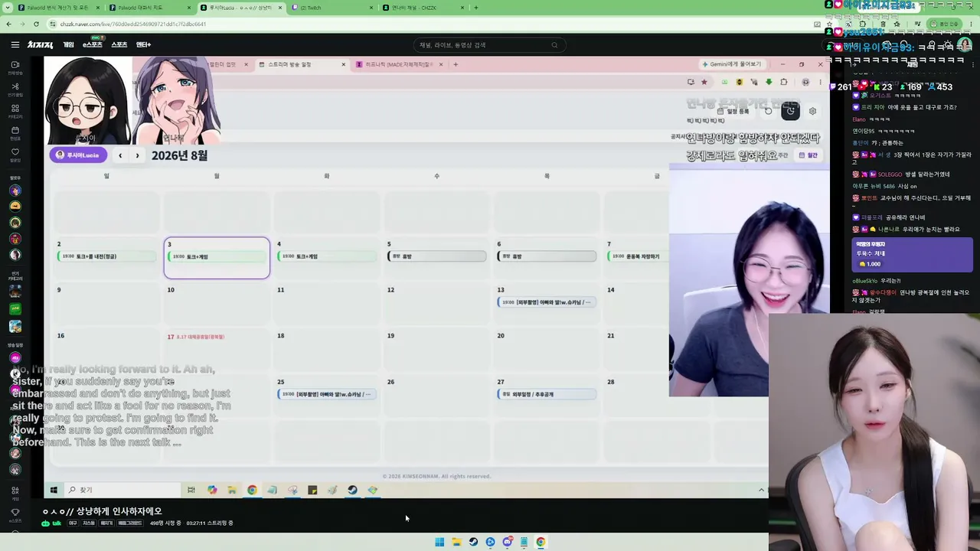This screenshot has width=980, height=551.
Task: Open the 토크+게임 event on August 3
Action: pos(217,256)
